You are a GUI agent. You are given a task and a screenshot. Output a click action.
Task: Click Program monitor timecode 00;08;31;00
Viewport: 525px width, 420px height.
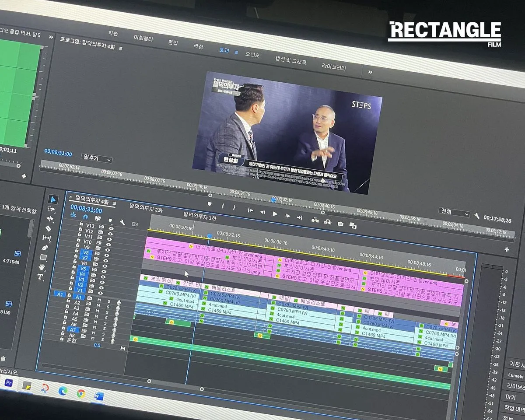coord(58,153)
